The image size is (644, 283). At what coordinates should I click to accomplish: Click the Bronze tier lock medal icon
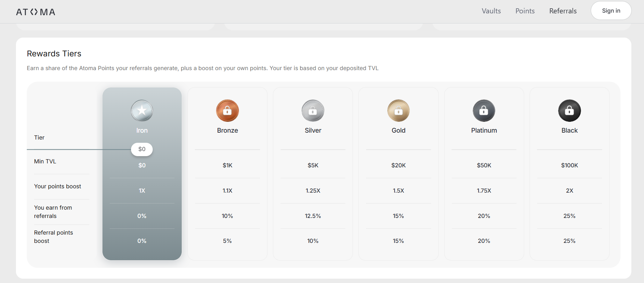coord(227,111)
